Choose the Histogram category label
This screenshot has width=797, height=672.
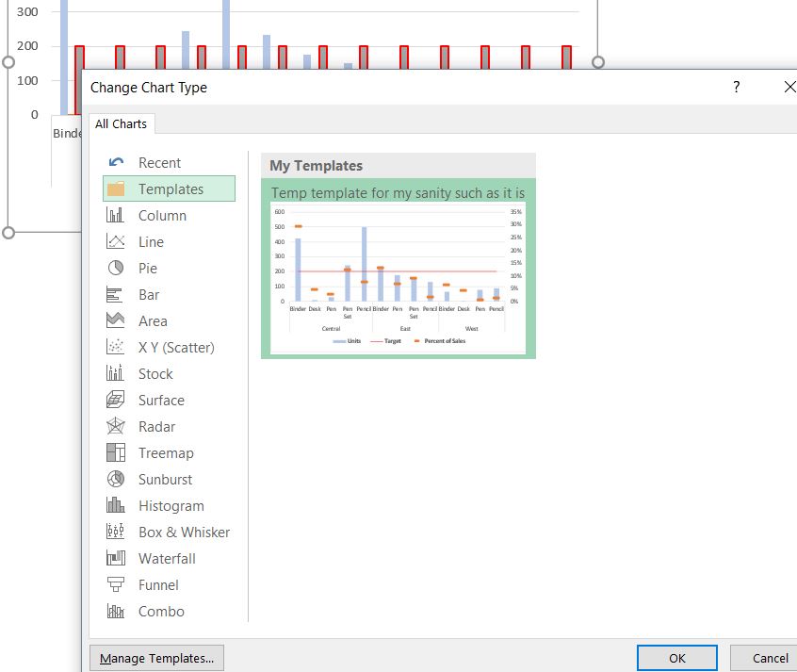[x=171, y=506]
